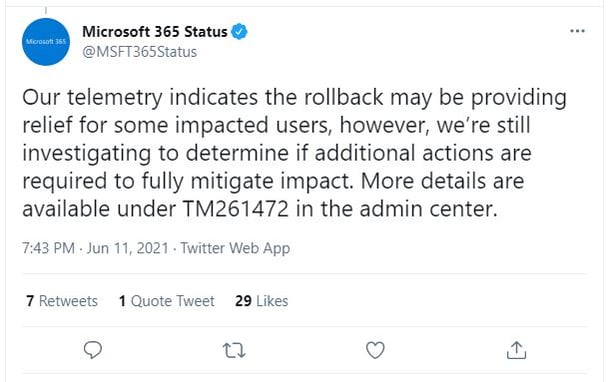View the 7 Retweets list
609x382 pixels.
(x=62, y=301)
